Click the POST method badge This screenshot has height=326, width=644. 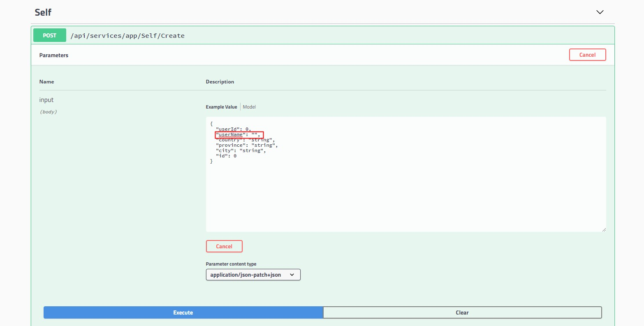click(x=50, y=35)
